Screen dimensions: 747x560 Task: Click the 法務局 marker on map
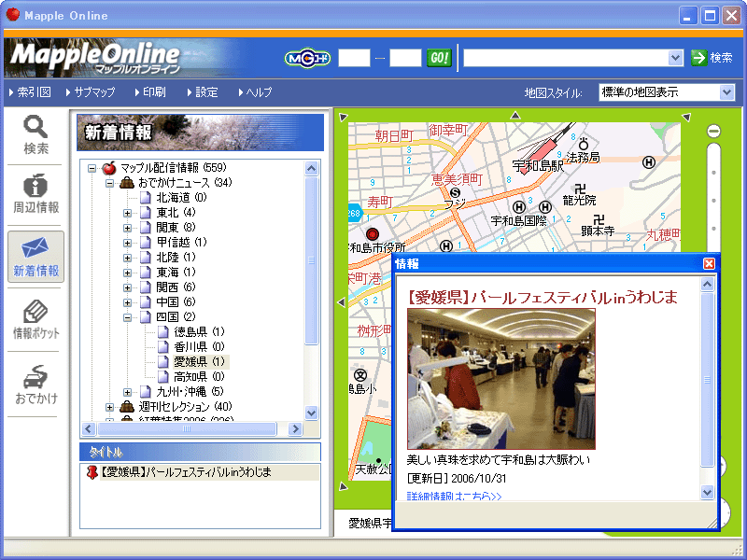point(584,144)
